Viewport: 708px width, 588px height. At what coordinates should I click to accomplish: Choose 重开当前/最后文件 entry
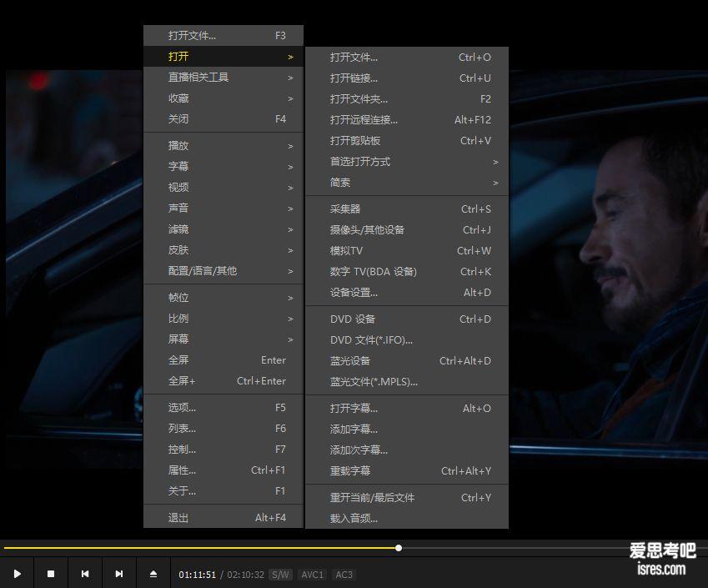tap(407, 497)
